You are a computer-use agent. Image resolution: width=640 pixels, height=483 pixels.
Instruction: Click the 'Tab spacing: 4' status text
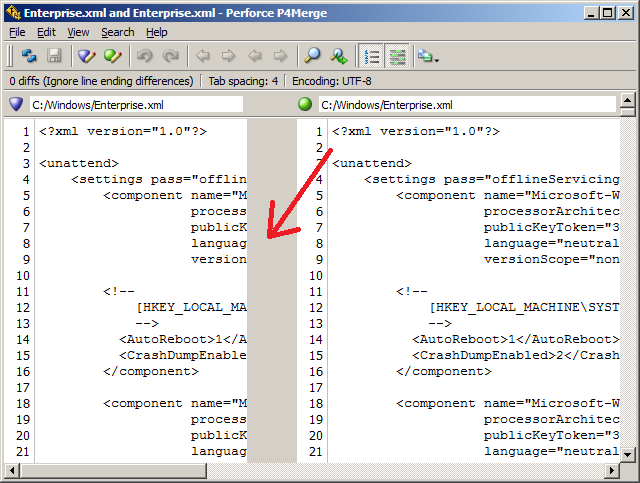point(243,81)
